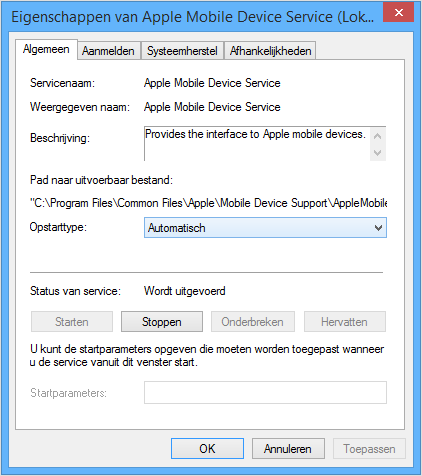
Task: Go to the Afhankelijkheden tab
Action: click(x=270, y=51)
